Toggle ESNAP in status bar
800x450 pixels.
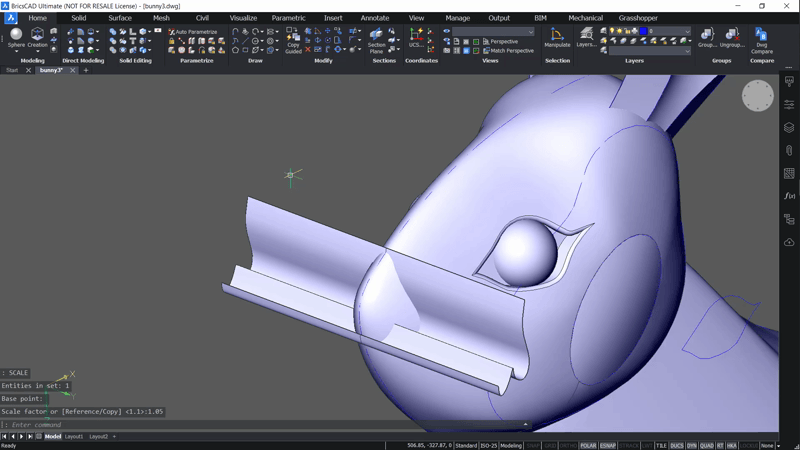[608, 445]
